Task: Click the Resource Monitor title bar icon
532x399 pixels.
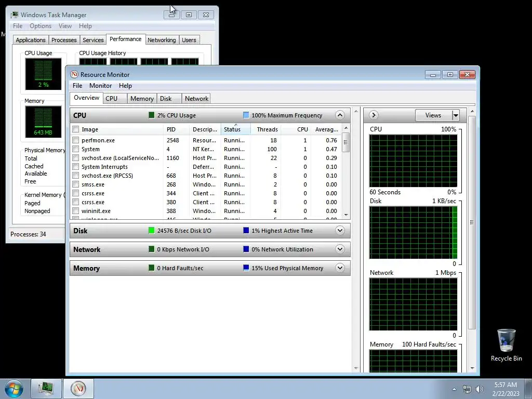Action: 74,74
